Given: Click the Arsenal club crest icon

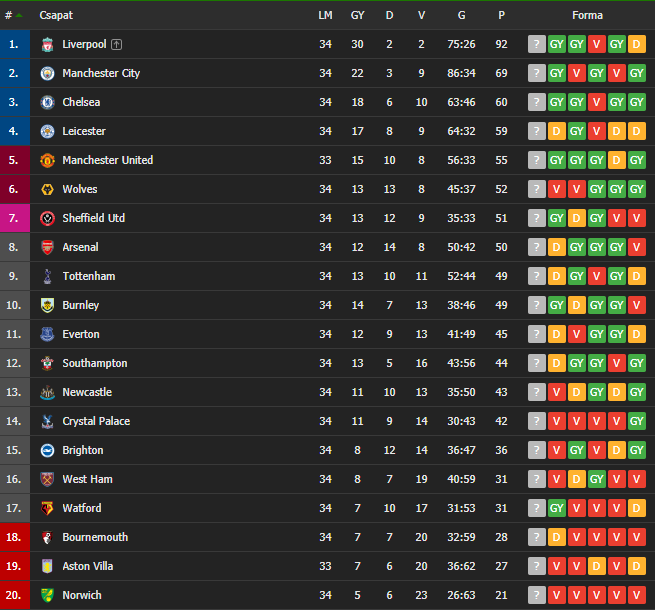Looking at the screenshot, I should (x=47, y=247).
